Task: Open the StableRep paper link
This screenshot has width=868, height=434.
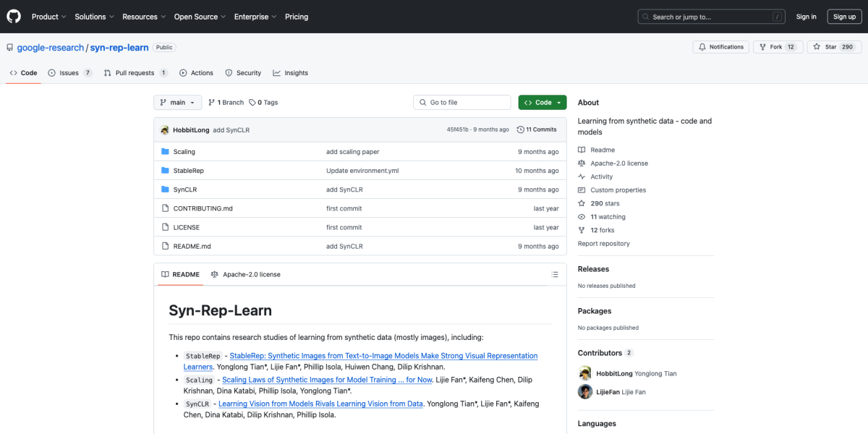Action: click(383, 356)
